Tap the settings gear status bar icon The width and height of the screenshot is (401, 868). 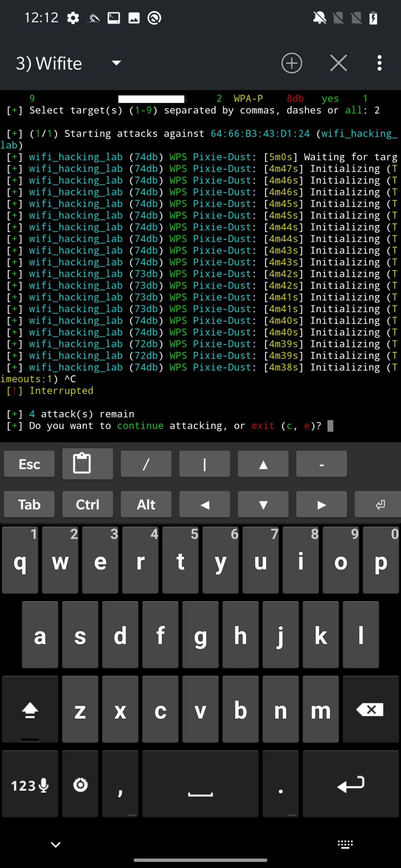click(x=73, y=18)
